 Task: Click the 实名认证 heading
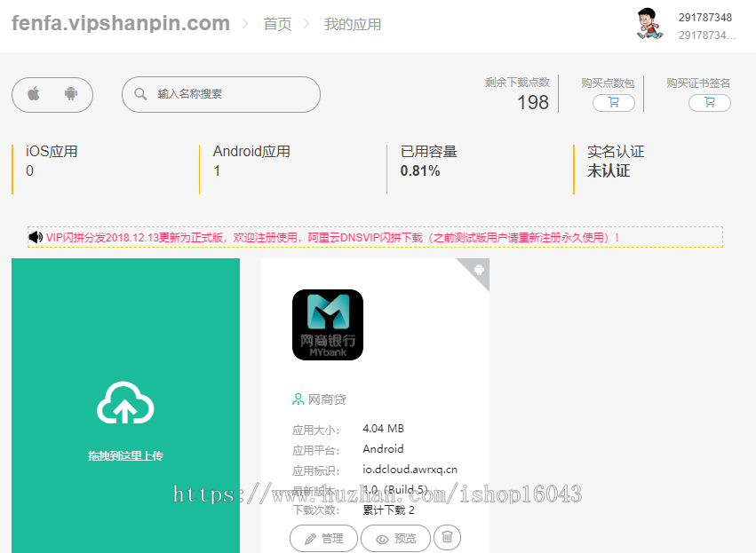point(616,152)
